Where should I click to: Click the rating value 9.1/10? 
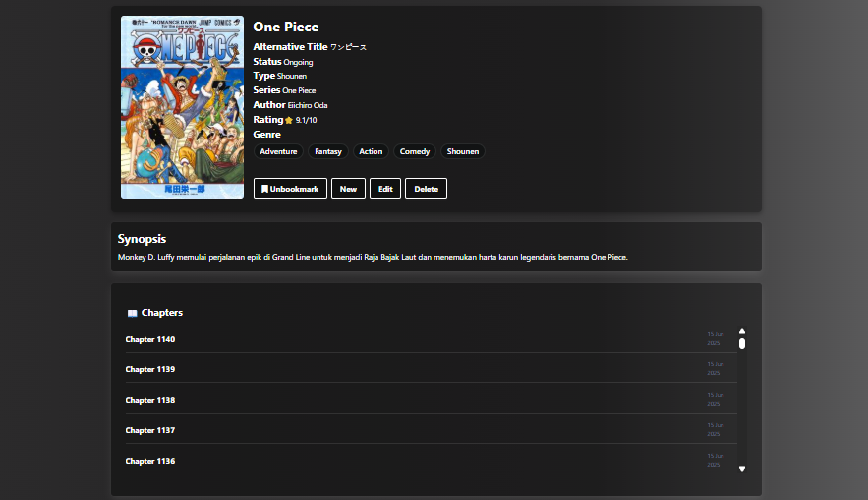[x=306, y=120]
